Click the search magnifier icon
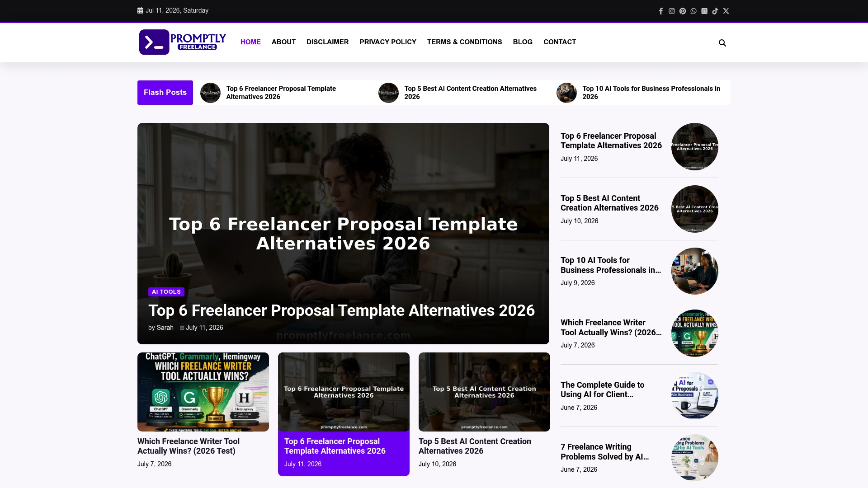 [722, 43]
